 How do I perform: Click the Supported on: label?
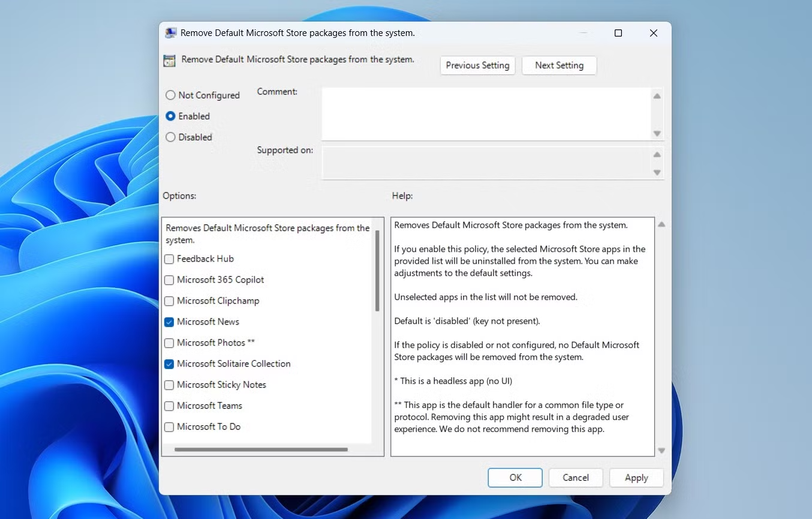point(285,150)
